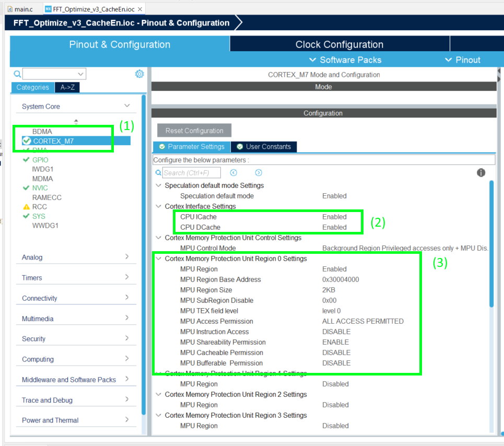Click ALL ACCESS PERMITTED value
Image resolution: width=504 pixels, height=446 pixels.
point(363,321)
